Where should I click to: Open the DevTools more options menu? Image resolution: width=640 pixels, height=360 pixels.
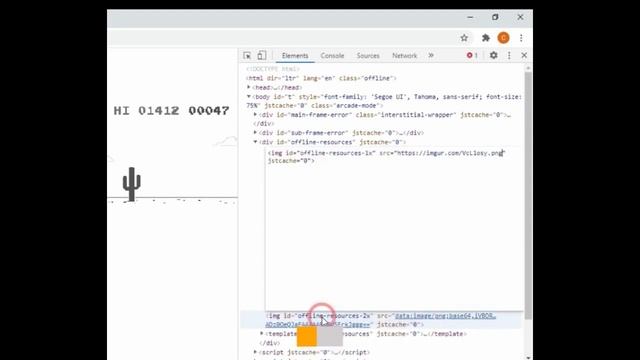[509, 55]
